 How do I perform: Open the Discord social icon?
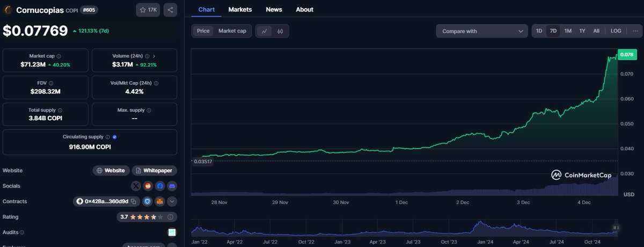coord(172,186)
